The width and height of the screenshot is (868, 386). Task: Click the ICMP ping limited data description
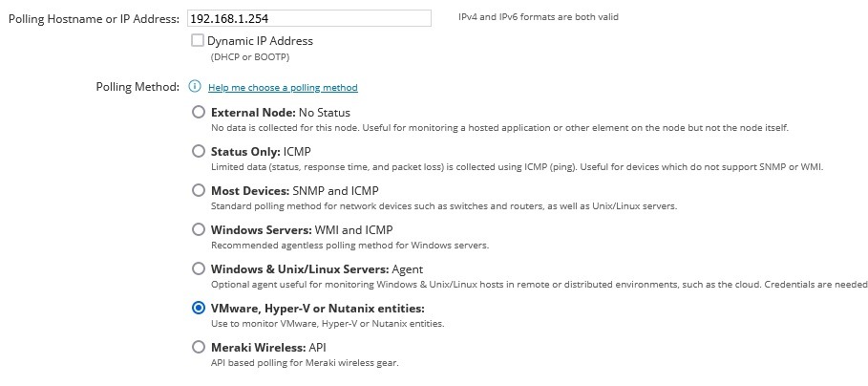(516, 167)
